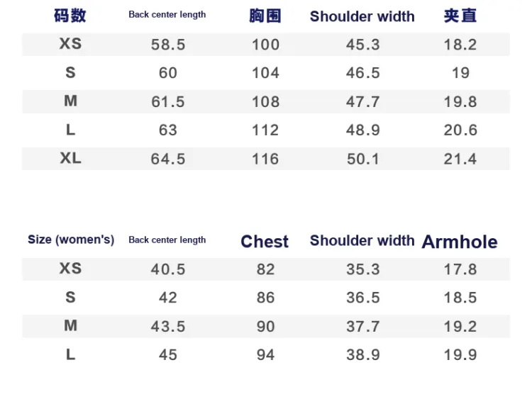The width and height of the screenshot is (532, 399).
Task: Click the 43.5 back length cell
Action: [x=168, y=326]
